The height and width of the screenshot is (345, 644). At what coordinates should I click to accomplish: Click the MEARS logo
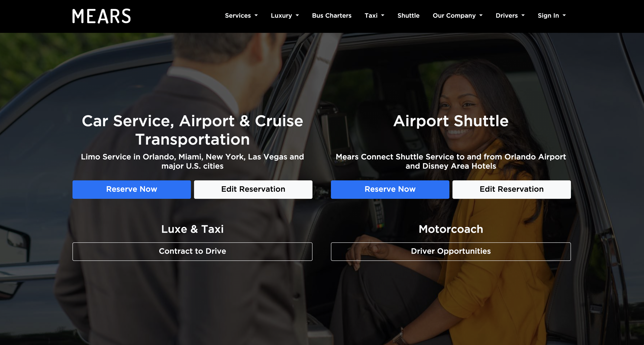pyautogui.click(x=101, y=16)
